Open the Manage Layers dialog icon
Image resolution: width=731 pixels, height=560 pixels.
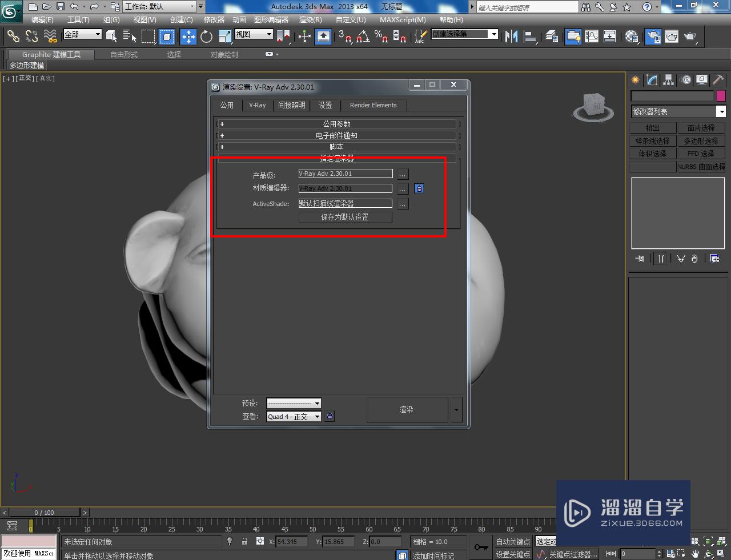552,37
